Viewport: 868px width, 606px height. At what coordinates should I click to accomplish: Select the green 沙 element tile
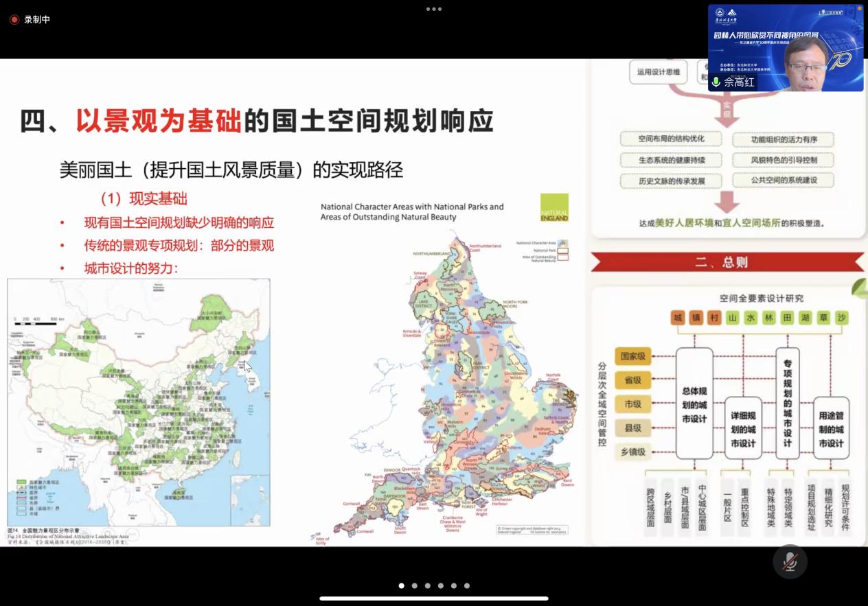pyautogui.click(x=841, y=318)
